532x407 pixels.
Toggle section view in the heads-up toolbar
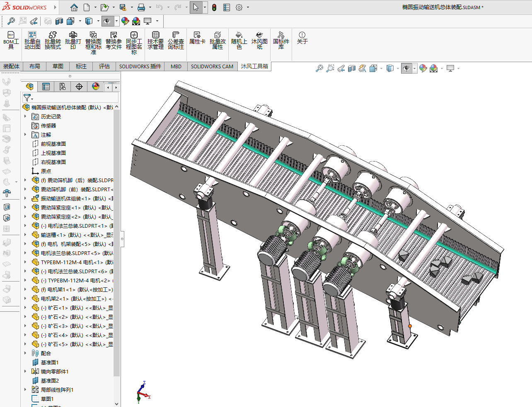352,68
